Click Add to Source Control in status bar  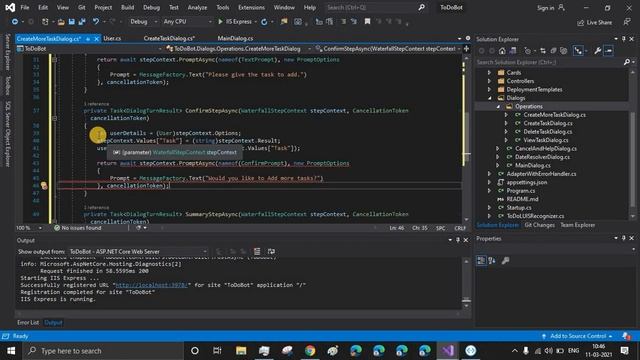tap(578, 336)
